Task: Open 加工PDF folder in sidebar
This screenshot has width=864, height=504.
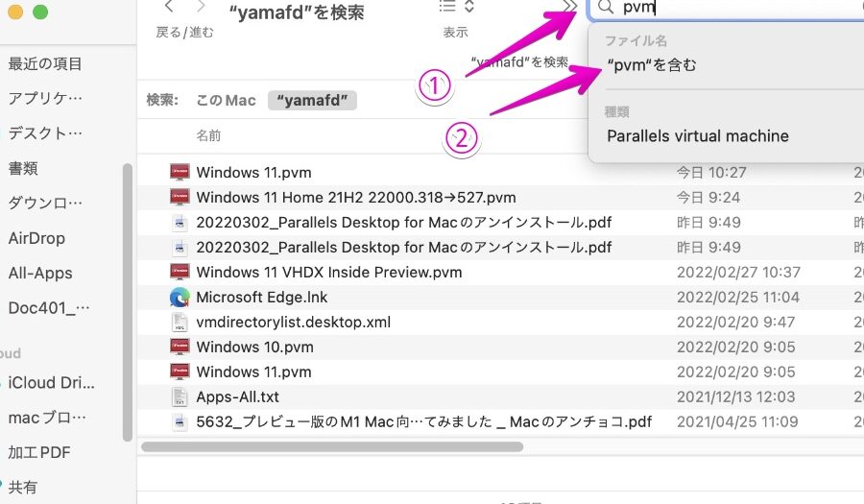Action: point(39,452)
